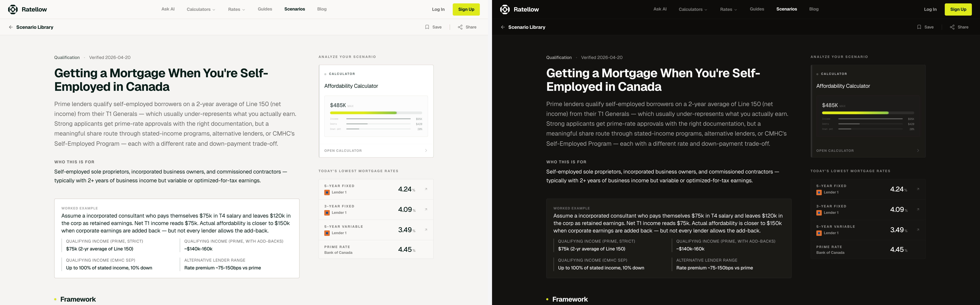
Task: Open 5-Year Fixed rate arrow icon, dark page
Action: (x=918, y=189)
